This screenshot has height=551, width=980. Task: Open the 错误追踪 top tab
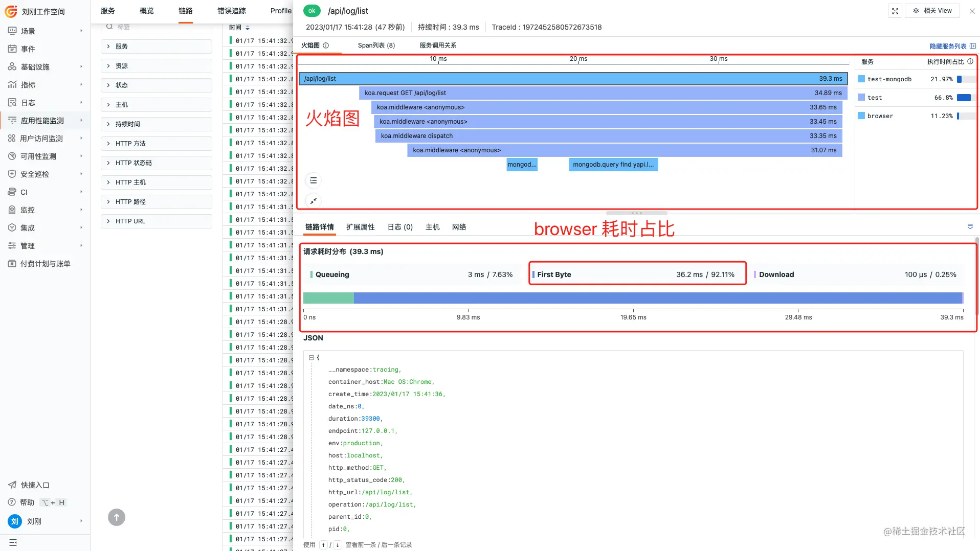[232, 11]
